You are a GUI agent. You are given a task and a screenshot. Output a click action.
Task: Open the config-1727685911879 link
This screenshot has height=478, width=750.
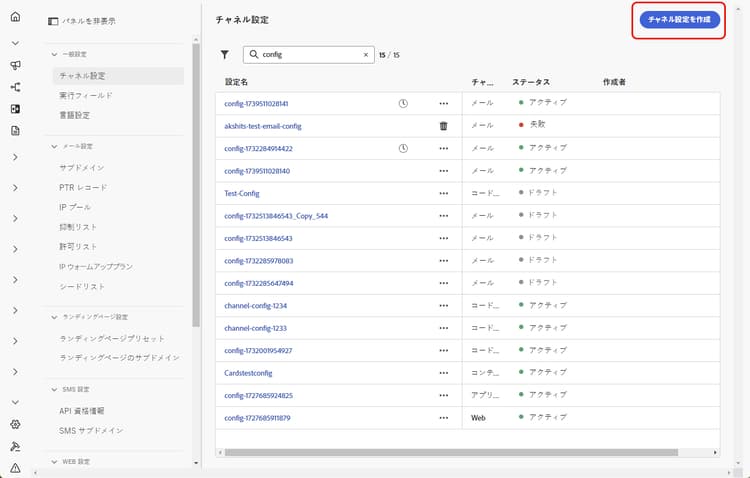257,418
